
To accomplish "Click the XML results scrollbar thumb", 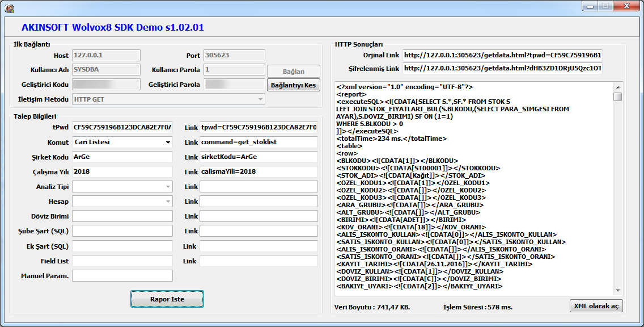I will (618, 97).
